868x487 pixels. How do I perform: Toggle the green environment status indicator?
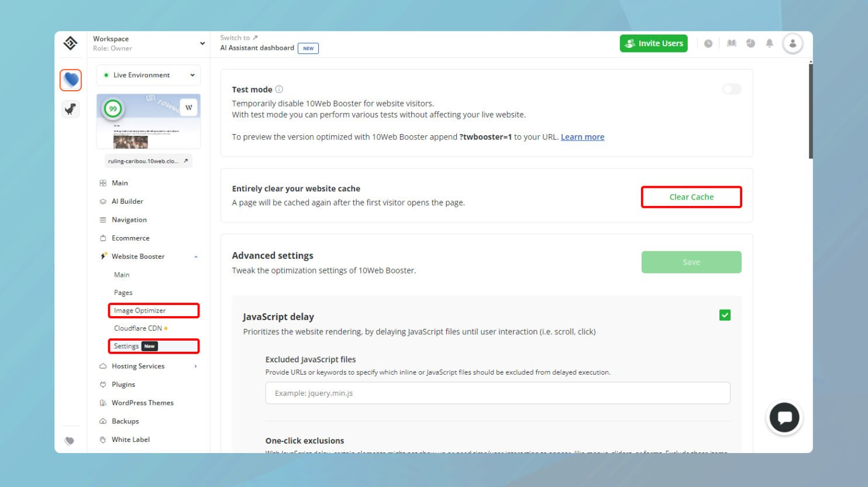pyautogui.click(x=106, y=75)
